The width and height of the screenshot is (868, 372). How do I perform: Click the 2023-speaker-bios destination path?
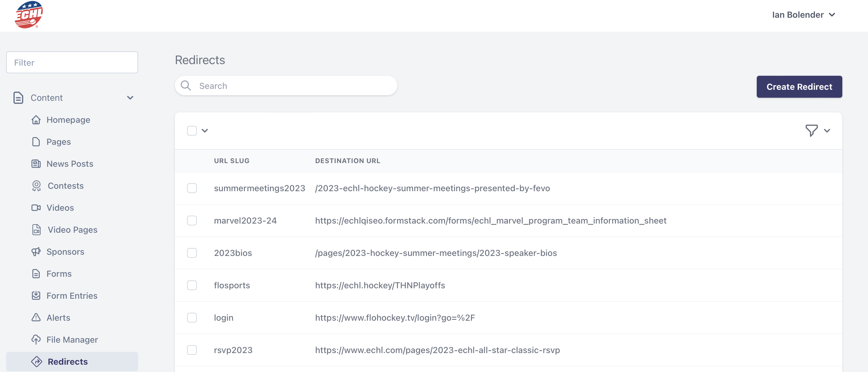click(436, 253)
